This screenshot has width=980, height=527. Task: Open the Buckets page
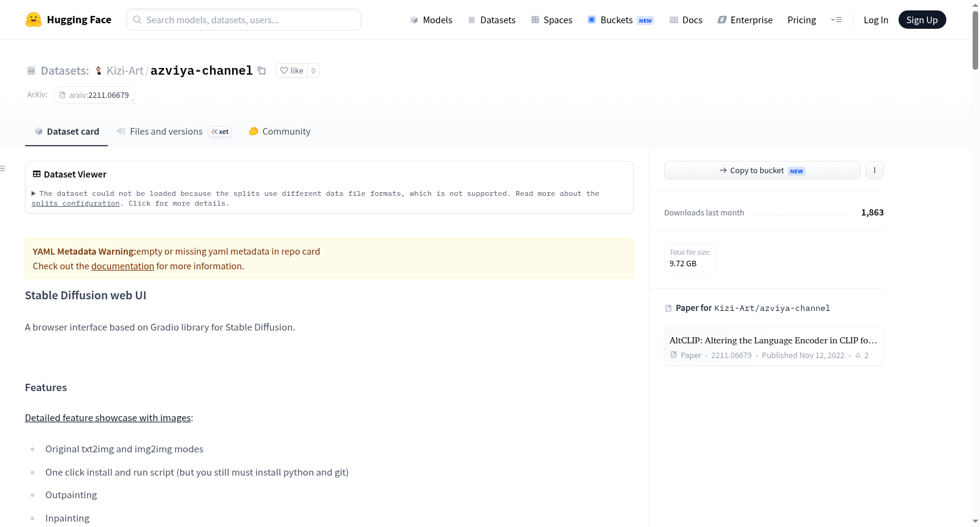pyautogui.click(x=620, y=20)
